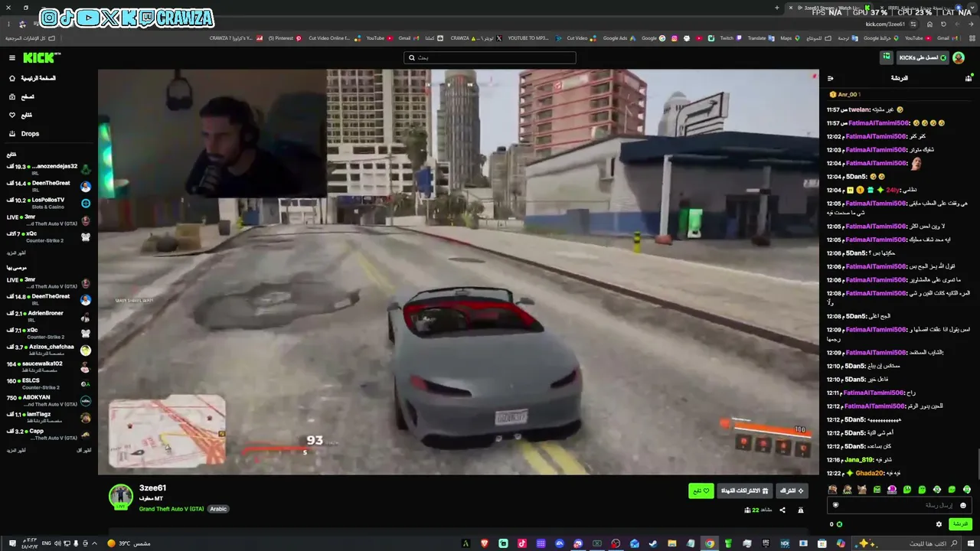The width and height of the screenshot is (980, 551).
Task: Focus the chat message input box
Action: coord(900,505)
